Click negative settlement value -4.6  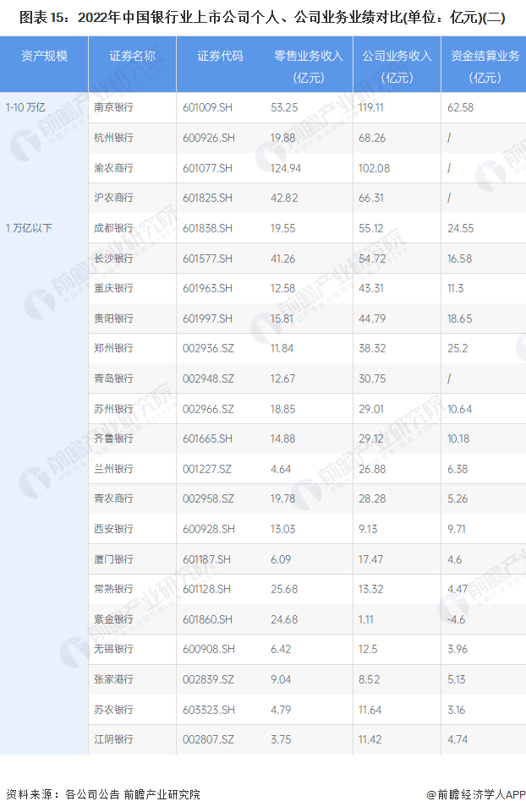coord(457,619)
